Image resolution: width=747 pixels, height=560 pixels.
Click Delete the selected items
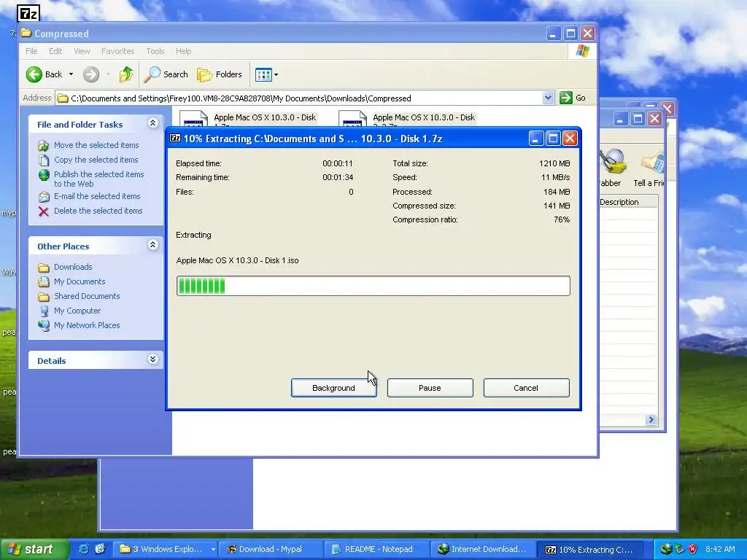click(x=98, y=211)
